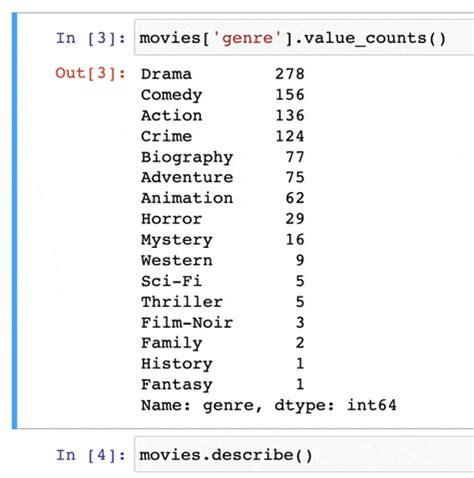Click the Out[3] output prompt

90,73
